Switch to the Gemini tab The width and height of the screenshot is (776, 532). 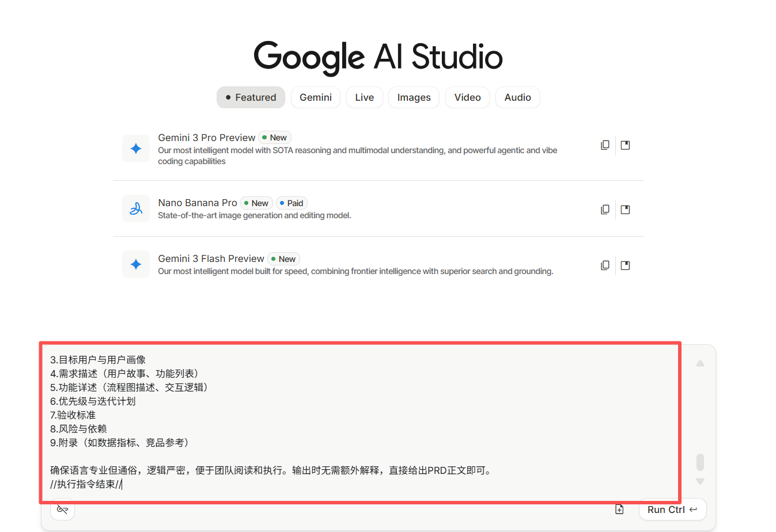coord(315,97)
